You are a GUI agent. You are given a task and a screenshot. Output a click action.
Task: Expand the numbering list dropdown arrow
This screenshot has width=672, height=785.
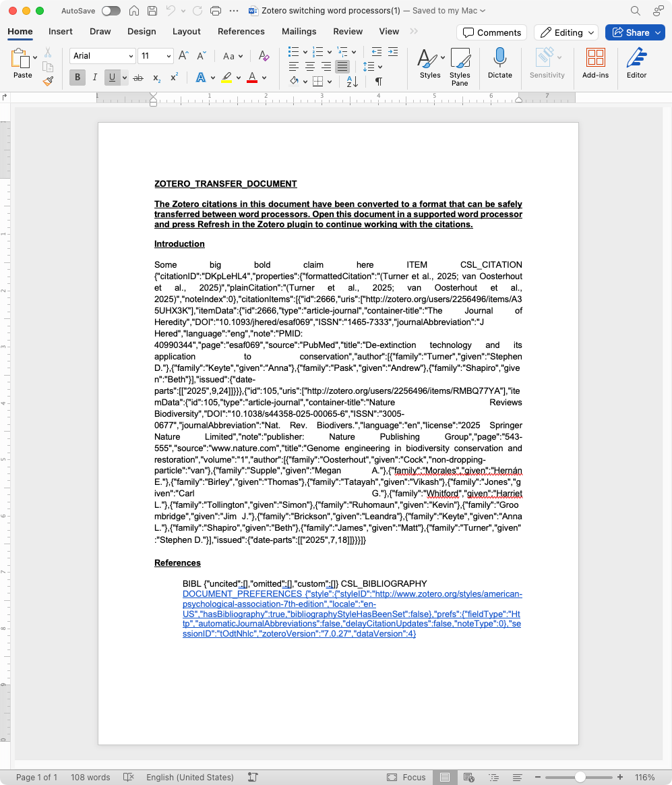tap(329, 52)
